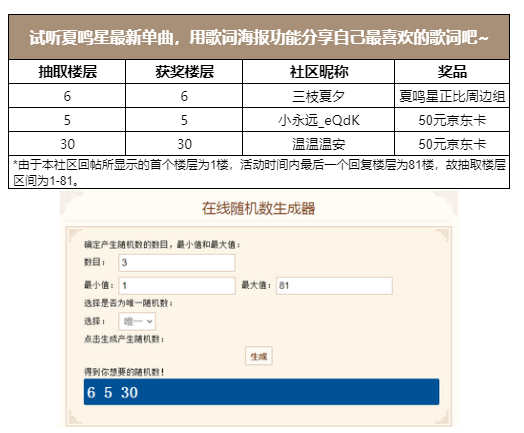Click the 生成 button

(x=259, y=356)
